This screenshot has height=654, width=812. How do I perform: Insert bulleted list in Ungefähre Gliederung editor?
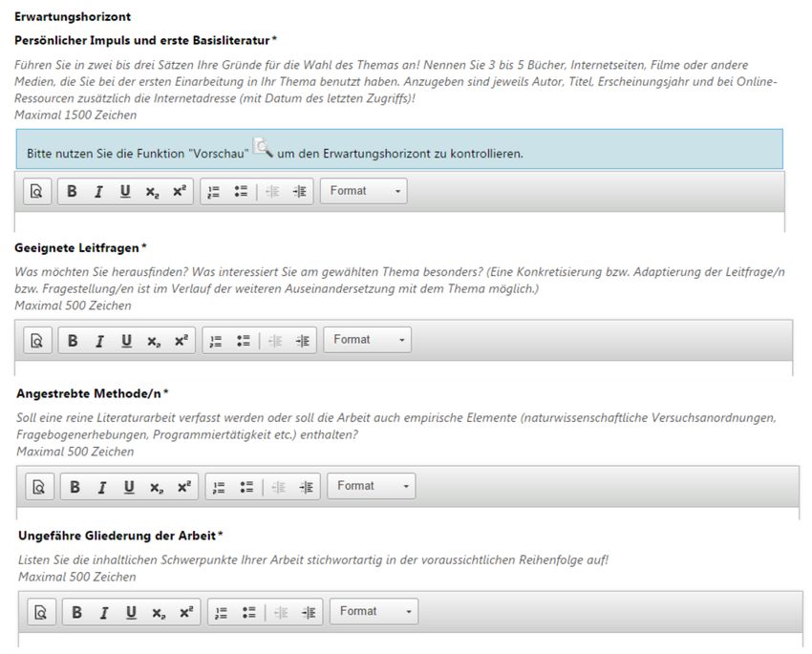pyautogui.click(x=249, y=613)
